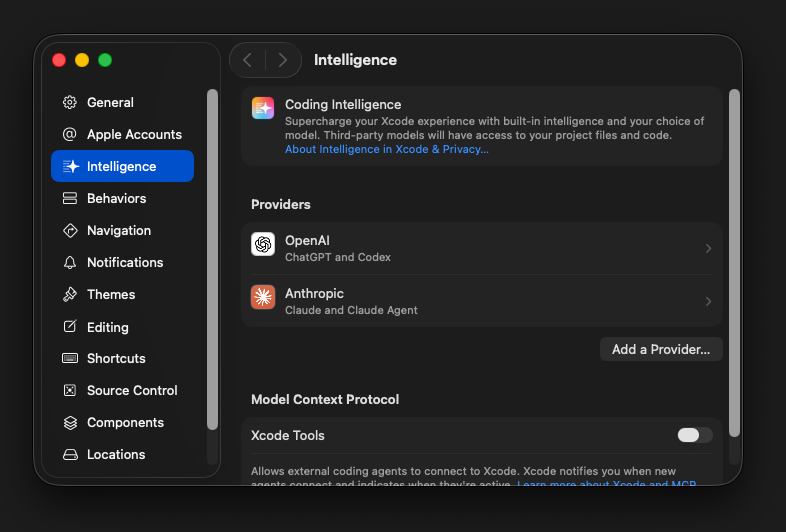The image size is (786, 532).
Task: Click the Editing pencil-square icon
Action: 70,326
